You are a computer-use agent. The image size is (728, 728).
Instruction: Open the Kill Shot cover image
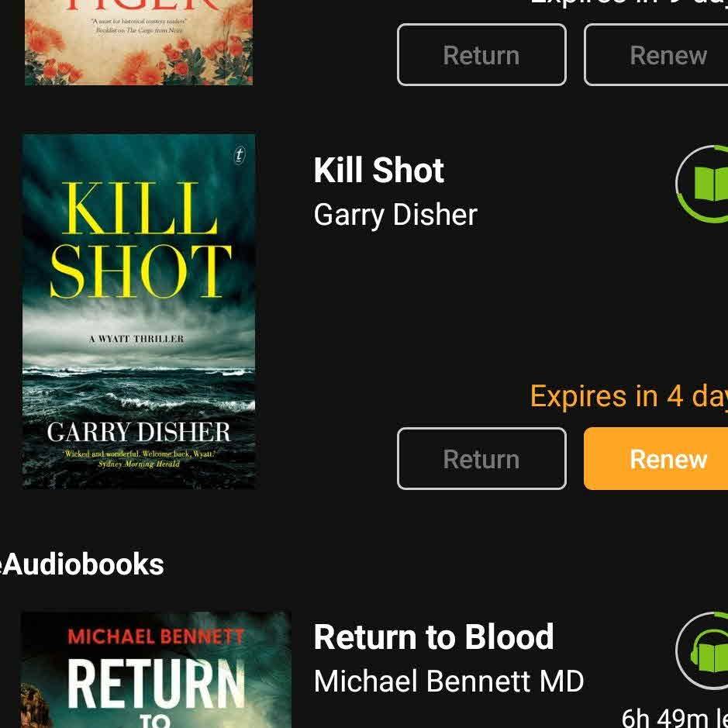click(139, 311)
